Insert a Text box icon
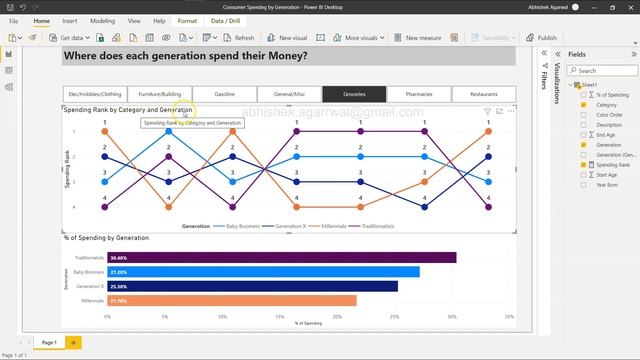Screen dimensions: 640x360 [320, 38]
